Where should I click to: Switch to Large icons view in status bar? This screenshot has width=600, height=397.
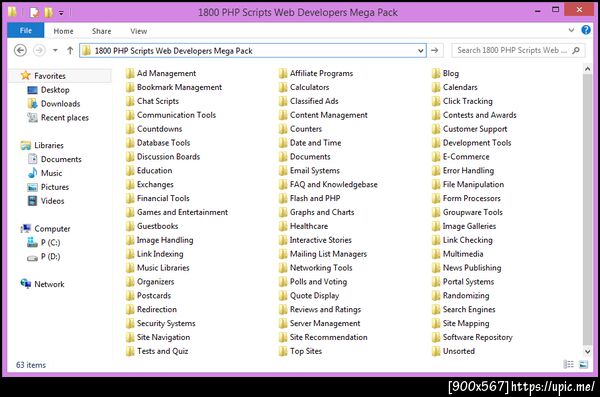click(583, 364)
